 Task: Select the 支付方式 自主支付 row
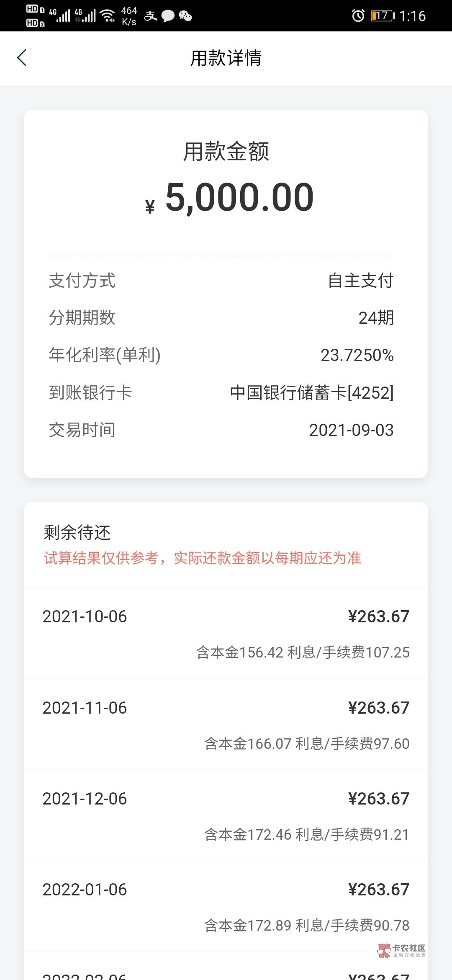pos(221,281)
